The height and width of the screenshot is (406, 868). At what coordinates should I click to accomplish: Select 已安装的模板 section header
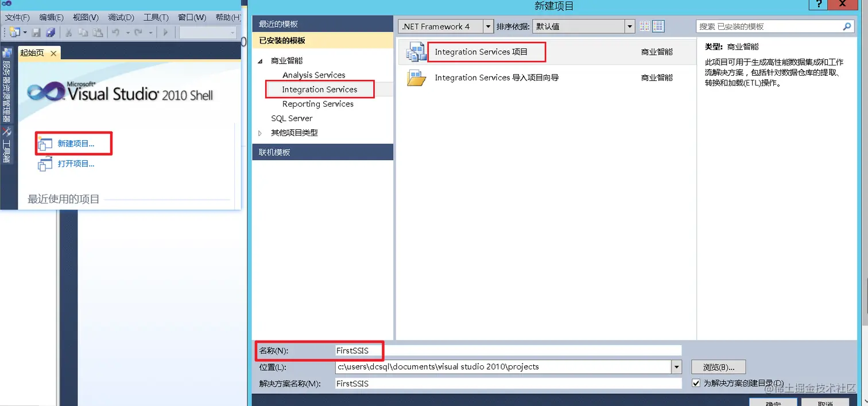[x=323, y=41]
